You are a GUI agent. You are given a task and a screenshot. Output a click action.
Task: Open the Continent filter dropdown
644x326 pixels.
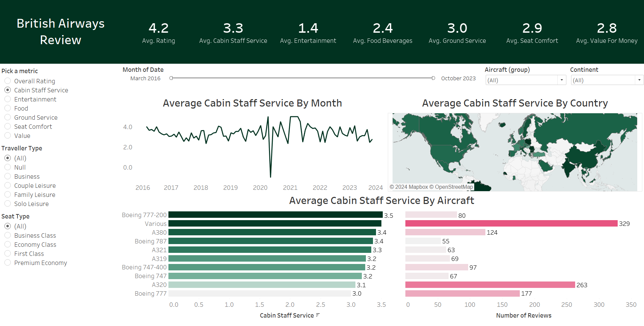(639, 80)
